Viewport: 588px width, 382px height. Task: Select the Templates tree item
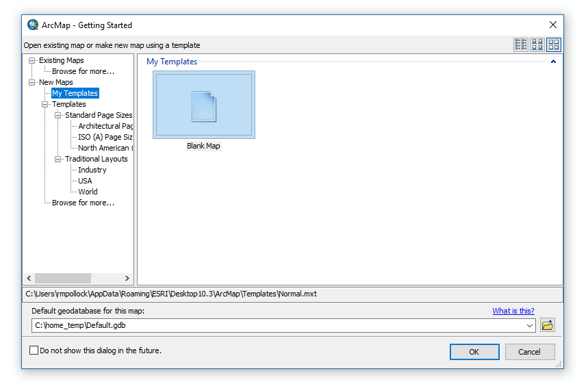click(x=69, y=104)
